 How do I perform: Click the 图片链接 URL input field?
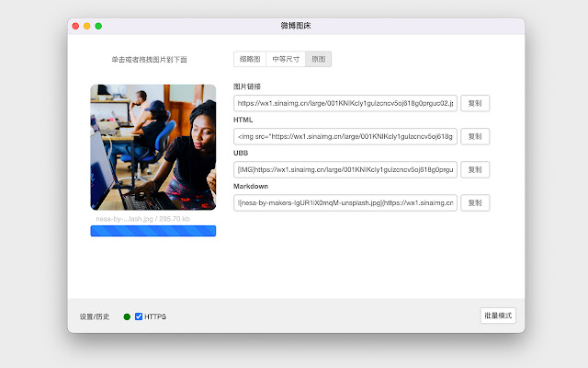tap(345, 103)
